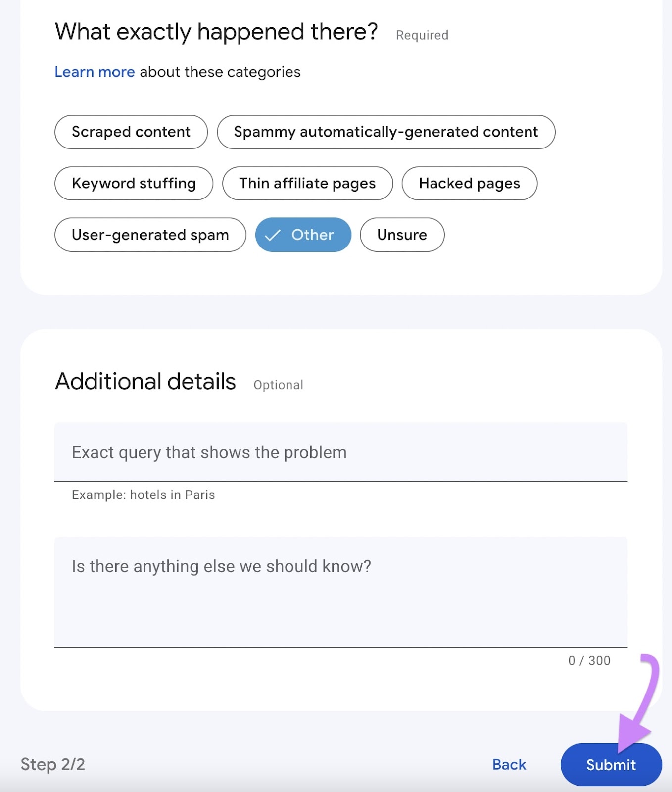
Task: Select the User-generated spam category
Action: pyautogui.click(x=149, y=235)
